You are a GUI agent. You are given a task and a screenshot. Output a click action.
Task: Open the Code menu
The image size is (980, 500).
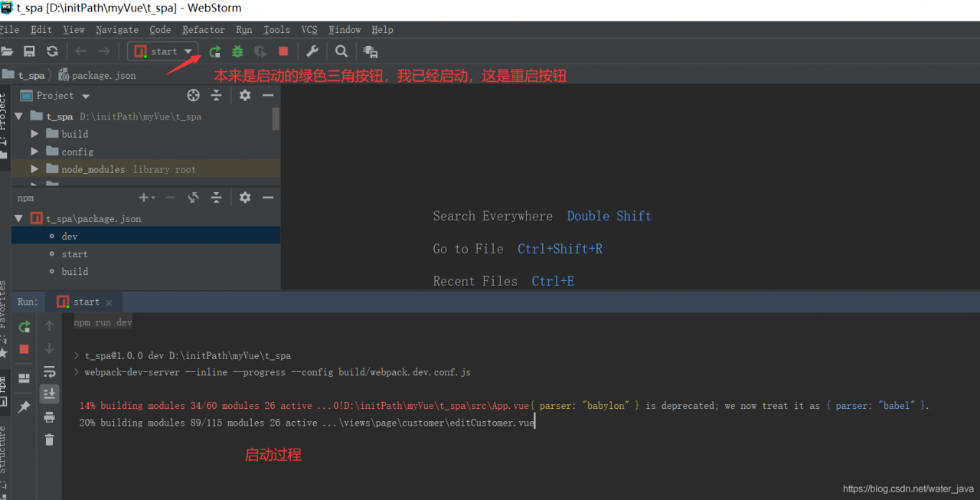[x=160, y=30]
